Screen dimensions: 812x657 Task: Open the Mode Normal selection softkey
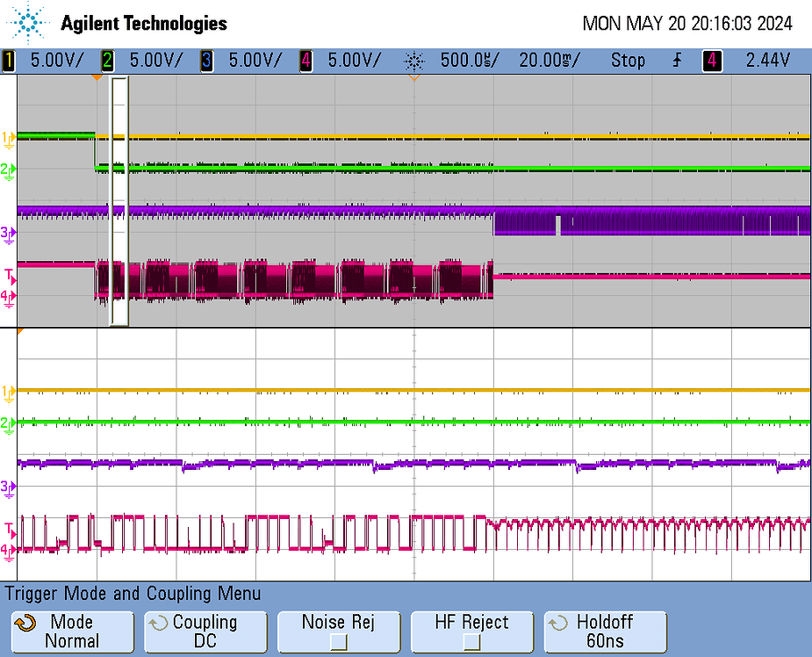click(x=72, y=632)
